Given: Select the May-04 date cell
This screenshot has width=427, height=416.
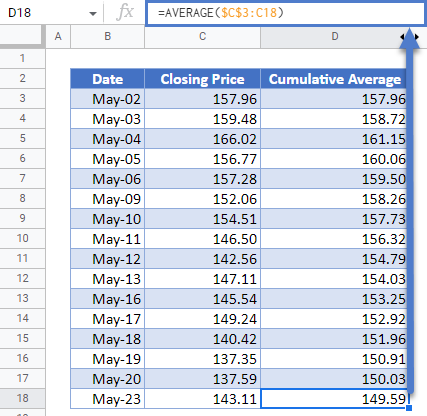Looking at the screenshot, I should (x=107, y=139).
